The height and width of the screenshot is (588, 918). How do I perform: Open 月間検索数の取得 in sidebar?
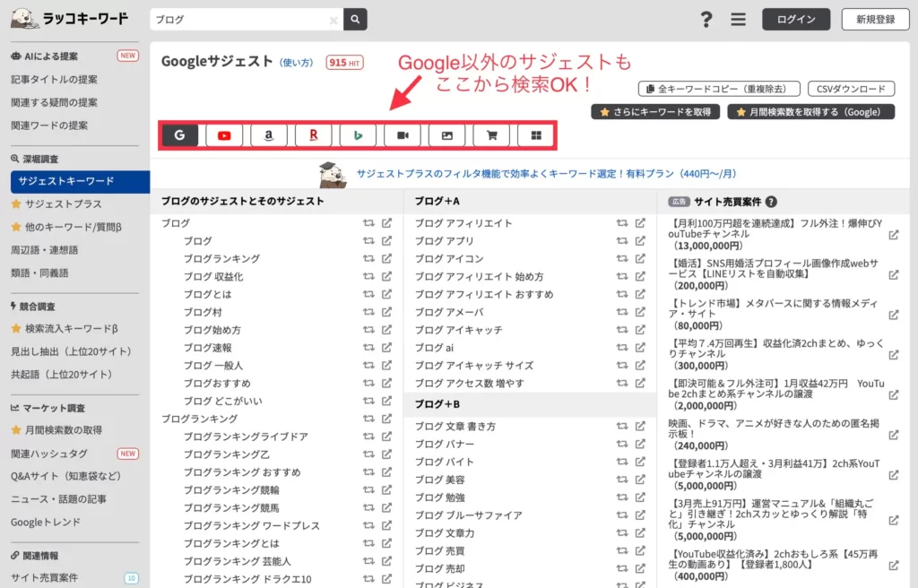[64, 430]
